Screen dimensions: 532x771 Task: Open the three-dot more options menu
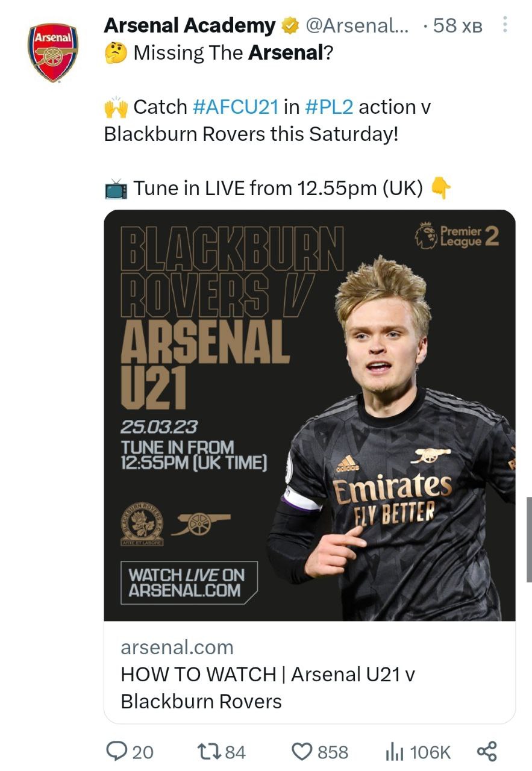coord(505,25)
